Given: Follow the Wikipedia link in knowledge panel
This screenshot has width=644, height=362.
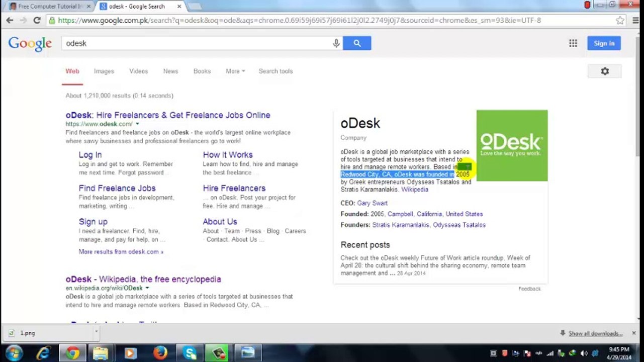Looking at the screenshot, I should 415,190.
